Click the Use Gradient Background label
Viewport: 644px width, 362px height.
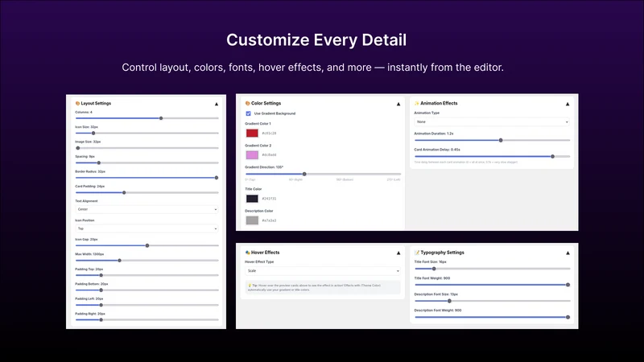pos(275,113)
